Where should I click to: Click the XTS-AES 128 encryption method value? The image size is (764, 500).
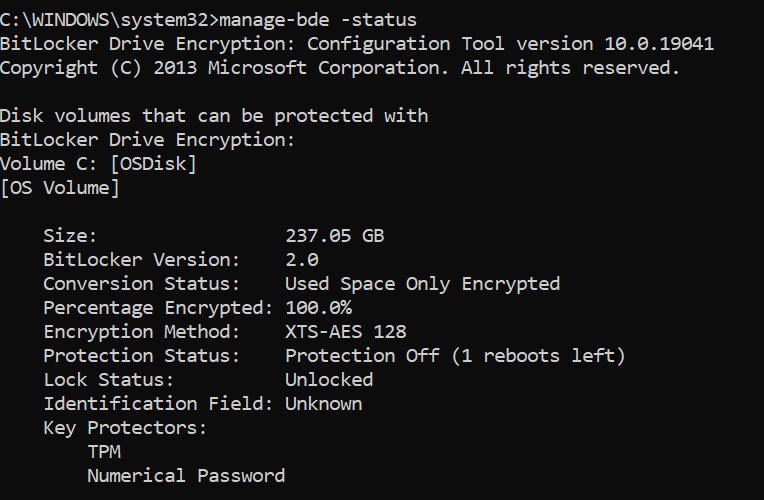click(x=346, y=332)
